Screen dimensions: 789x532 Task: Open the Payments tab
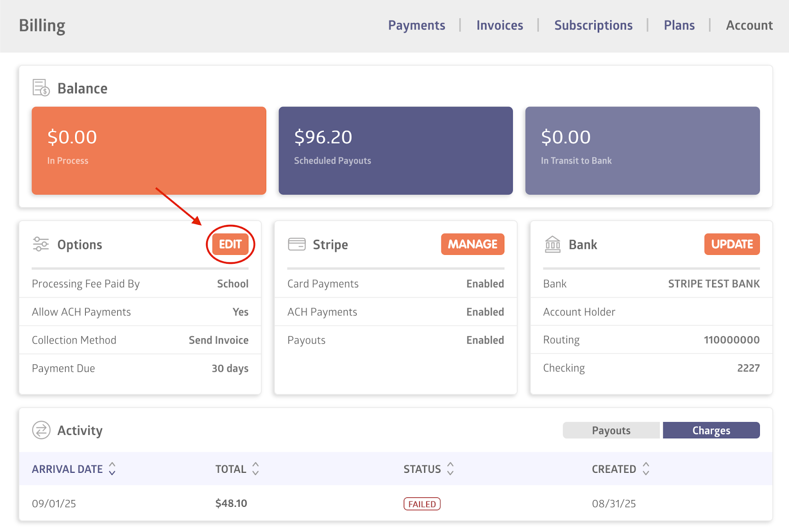pos(416,25)
